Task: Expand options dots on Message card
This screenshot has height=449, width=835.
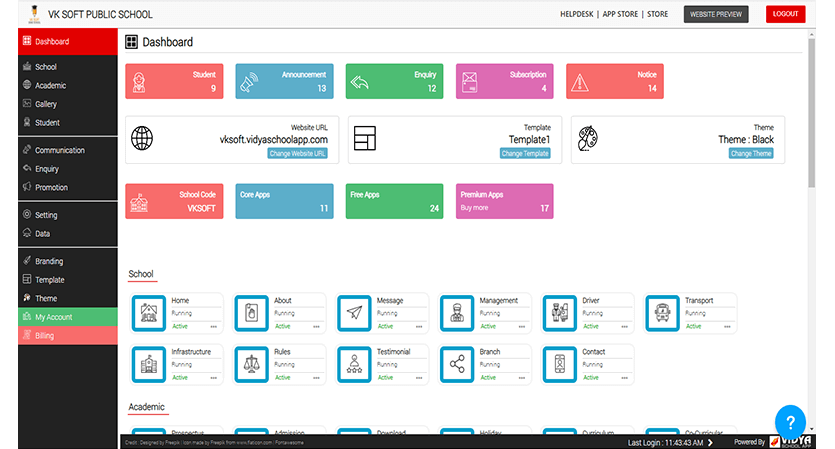Action: tap(419, 326)
